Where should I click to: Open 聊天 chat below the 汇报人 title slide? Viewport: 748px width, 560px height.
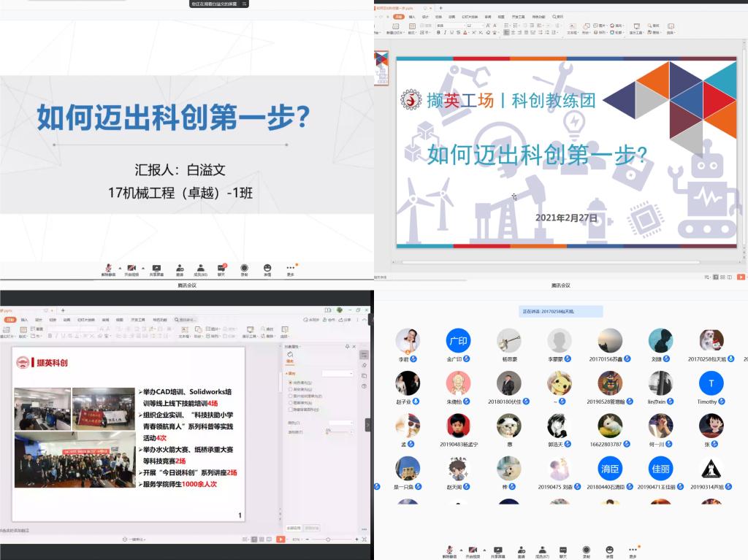point(221,269)
